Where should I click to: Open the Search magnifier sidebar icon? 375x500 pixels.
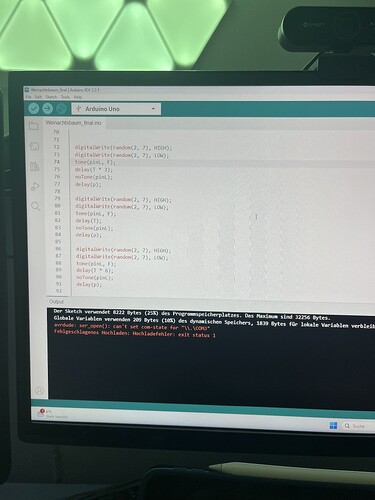pyautogui.click(x=35, y=206)
